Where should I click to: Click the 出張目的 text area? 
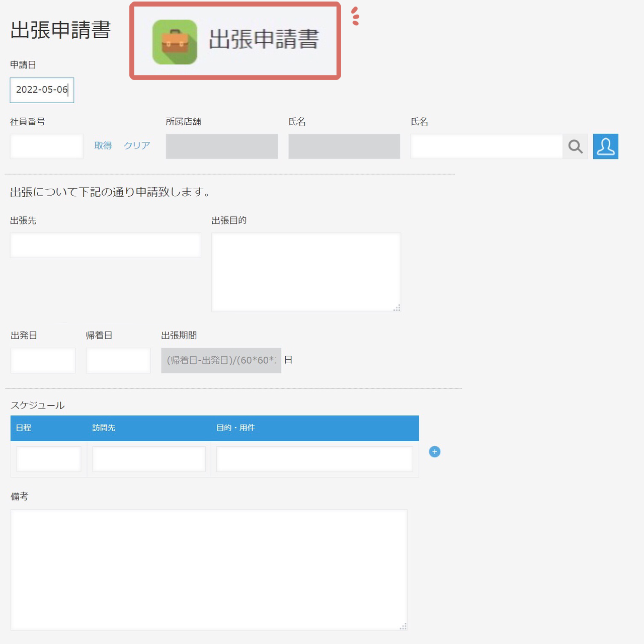pyautogui.click(x=306, y=272)
